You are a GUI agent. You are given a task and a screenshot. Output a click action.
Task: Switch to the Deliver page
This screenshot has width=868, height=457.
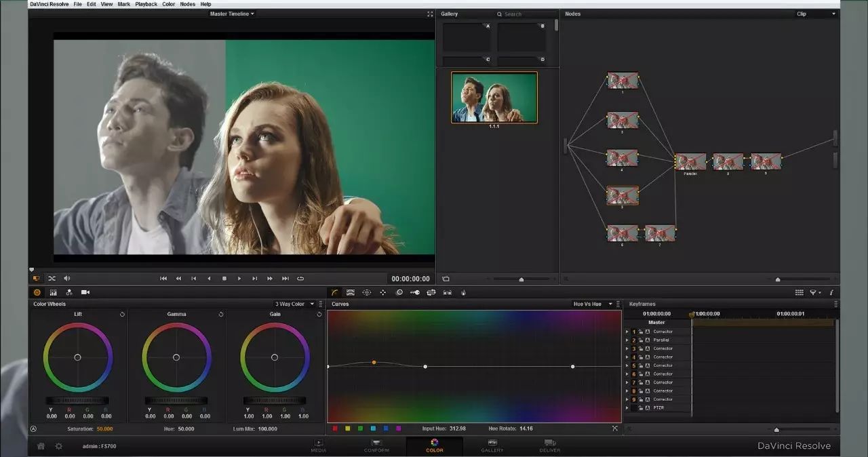click(550, 445)
